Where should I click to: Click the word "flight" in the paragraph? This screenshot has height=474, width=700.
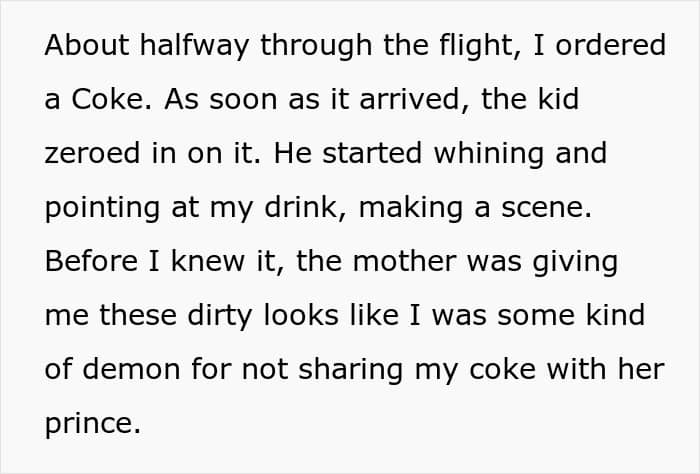[x=477, y=46]
